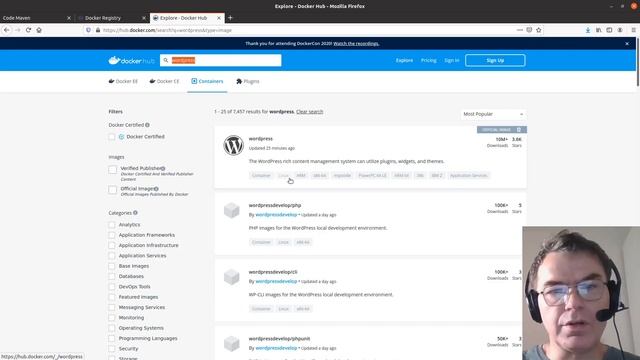Open the wordpressdevelop/cli result title
Image resolution: width=640 pixels, height=360 pixels.
click(273, 272)
